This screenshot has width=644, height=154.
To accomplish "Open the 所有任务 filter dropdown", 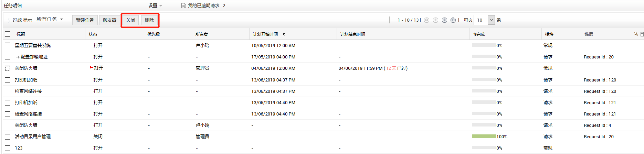I will [x=50, y=20].
